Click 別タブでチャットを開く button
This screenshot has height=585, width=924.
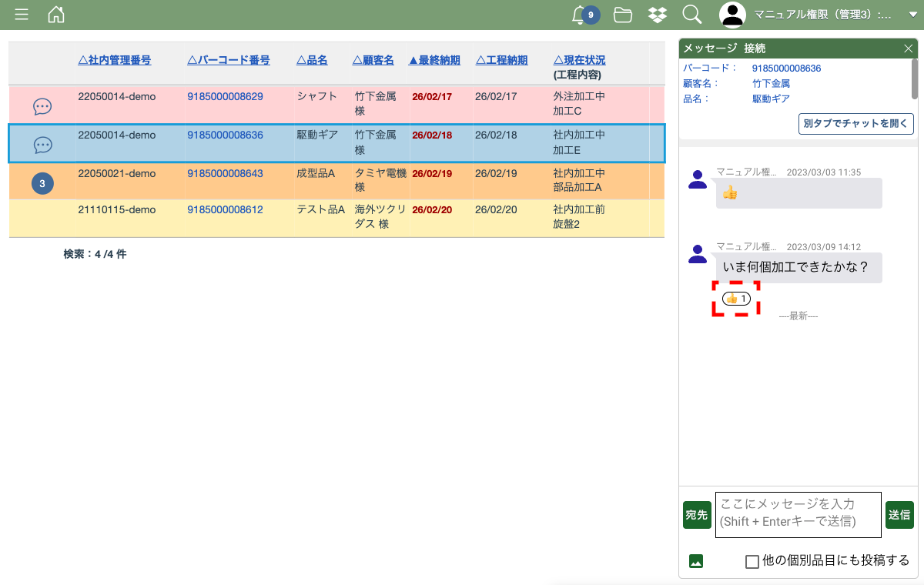pos(855,123)
